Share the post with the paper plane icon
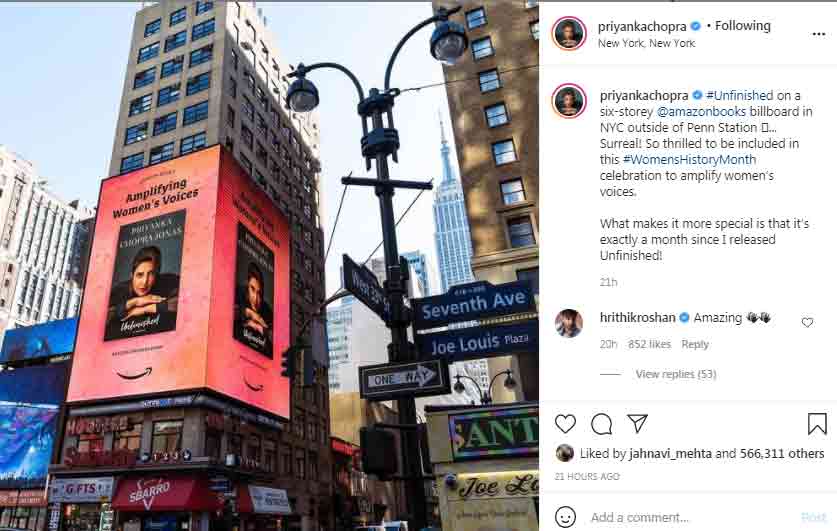Image resolution: width=837 pixels, height=531 pixels. pyautogui.click(x=637, y=423)
